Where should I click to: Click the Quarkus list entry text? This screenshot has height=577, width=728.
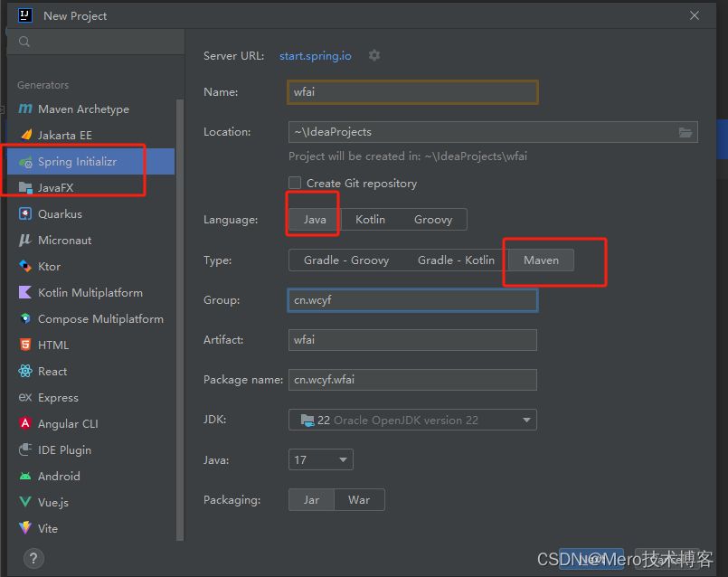60,214
